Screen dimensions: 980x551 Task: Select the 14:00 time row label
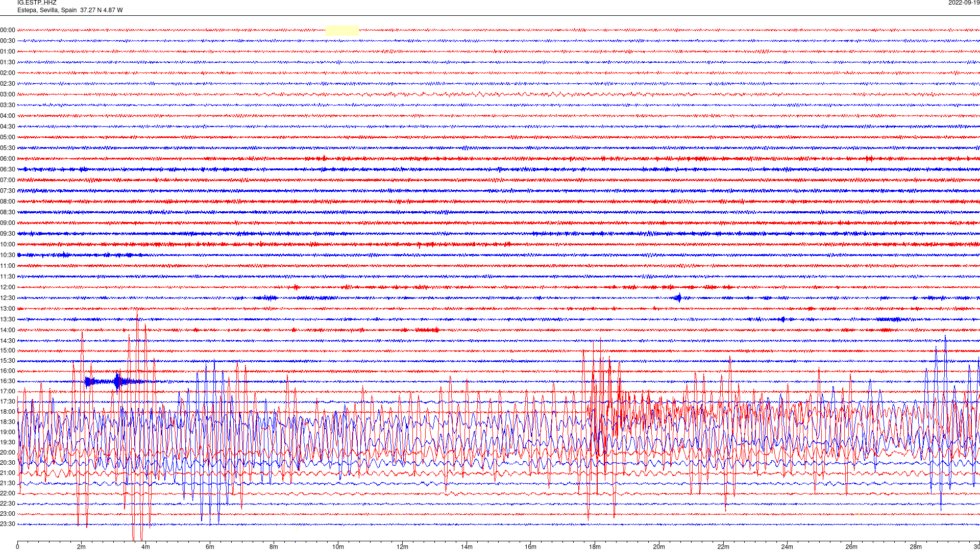[8, 330]
